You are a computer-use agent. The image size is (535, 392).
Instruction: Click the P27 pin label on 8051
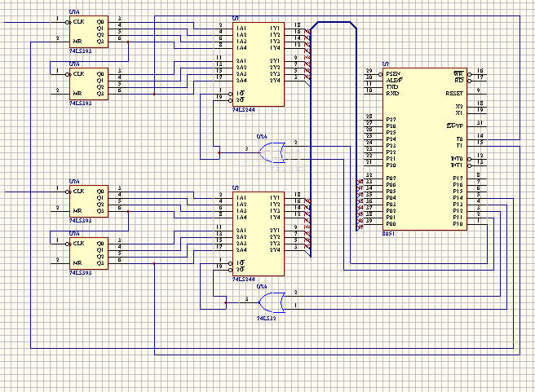[391, 120]
